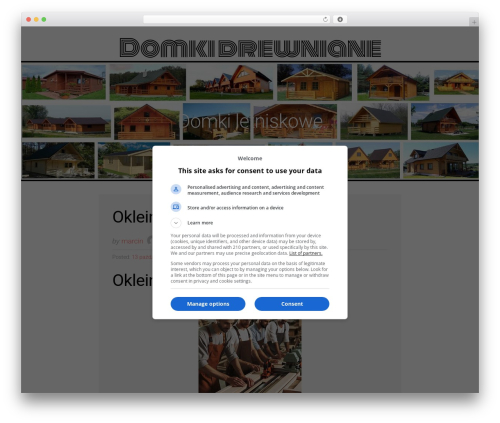Click the Consent button
This screenshot has height=423, width=500.
point(292,304)
